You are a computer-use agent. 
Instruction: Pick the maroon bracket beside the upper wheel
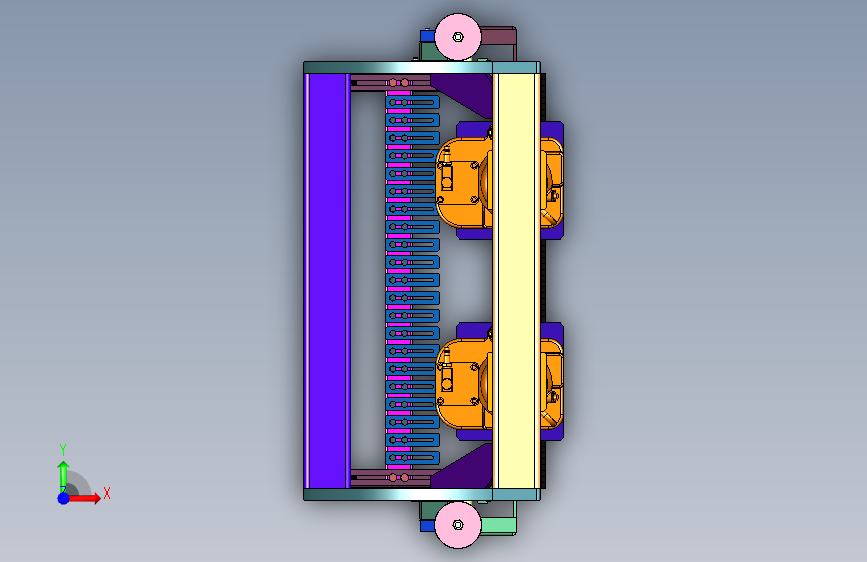point(499,37)
